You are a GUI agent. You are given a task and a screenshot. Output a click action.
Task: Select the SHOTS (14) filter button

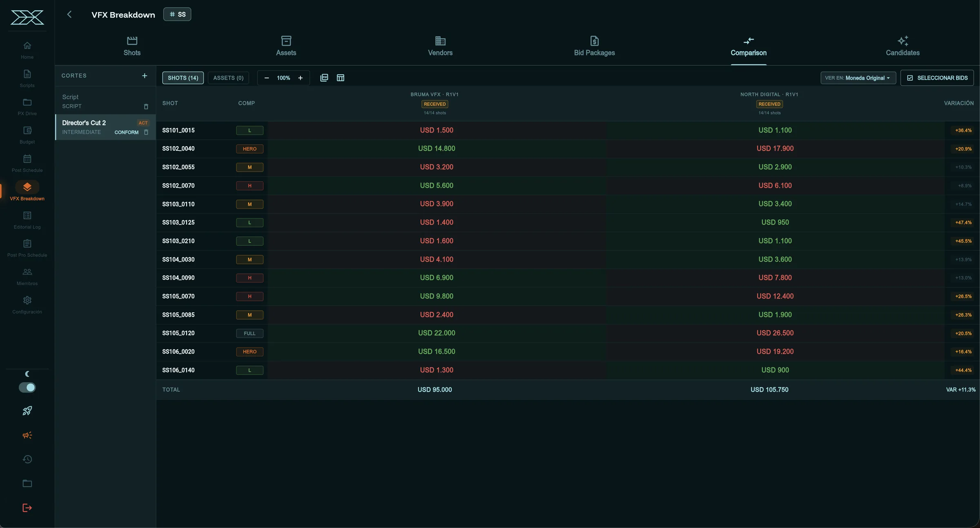coord(183,78)
